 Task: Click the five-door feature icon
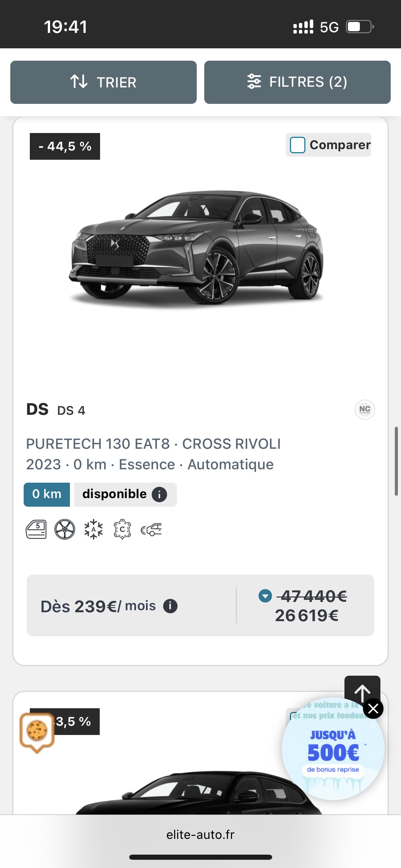[36, 529]
